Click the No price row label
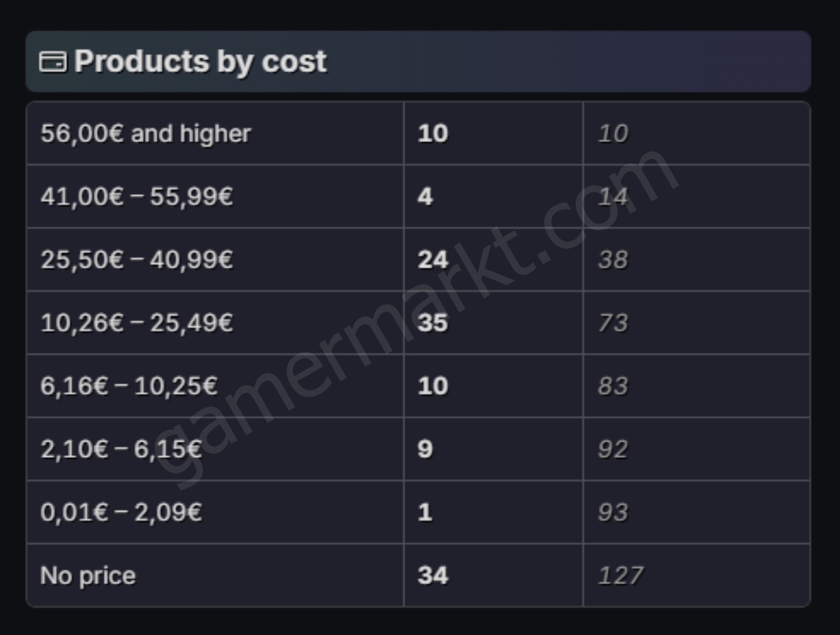Image resolution: width=840 pixels, height=635 pixels. click(x=88, y=576)
